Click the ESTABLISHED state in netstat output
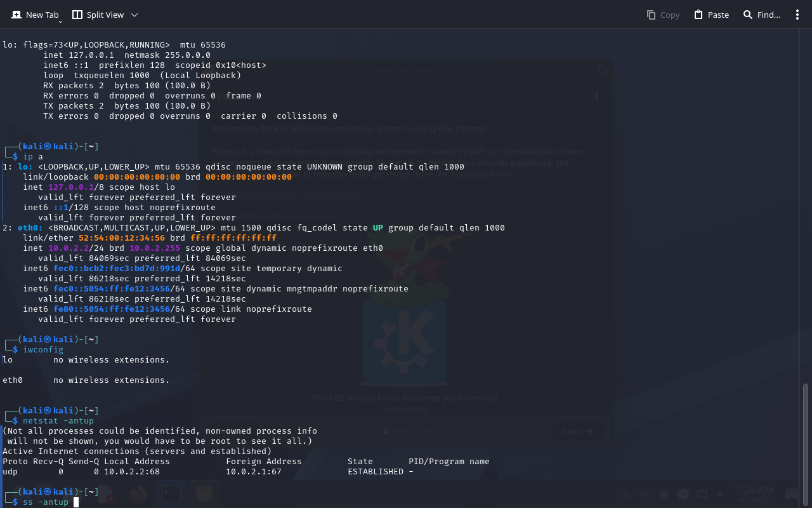812x508 pixels. click(x=376, y=472)
